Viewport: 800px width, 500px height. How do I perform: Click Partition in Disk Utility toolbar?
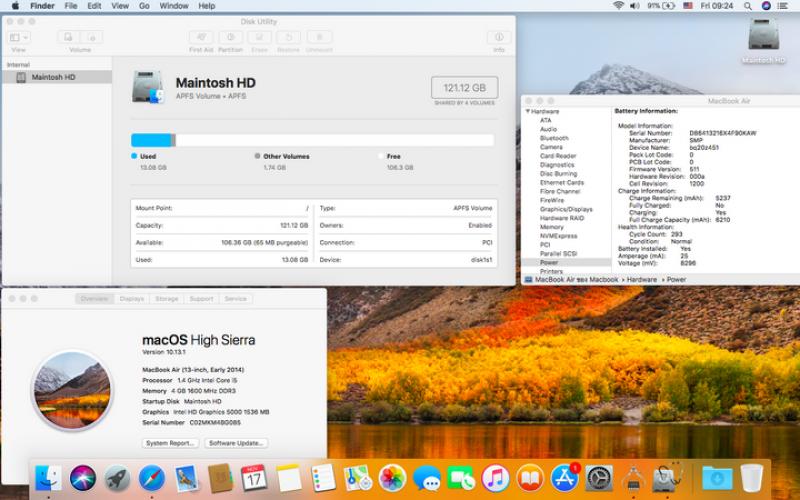click(x=231, y=37)
